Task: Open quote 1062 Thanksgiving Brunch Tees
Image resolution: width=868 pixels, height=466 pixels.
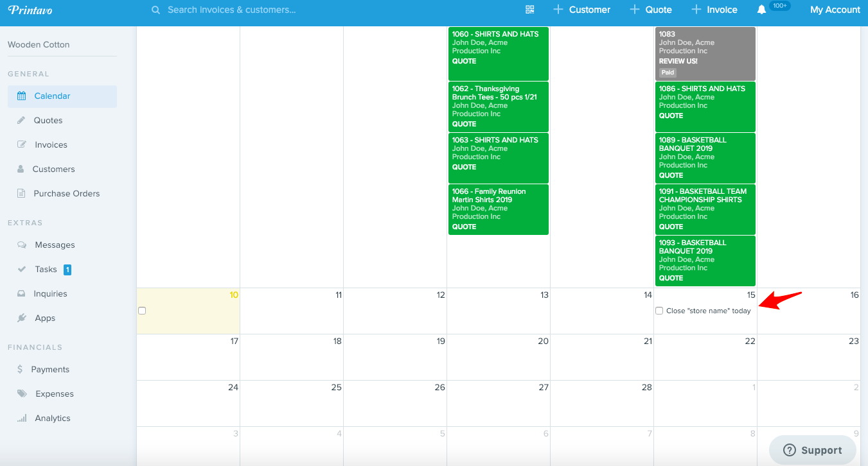Action: click(x=499, y=107)
